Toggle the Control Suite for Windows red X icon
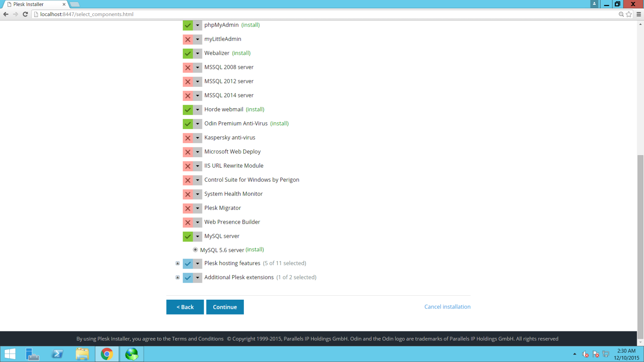 click(188, 180)
